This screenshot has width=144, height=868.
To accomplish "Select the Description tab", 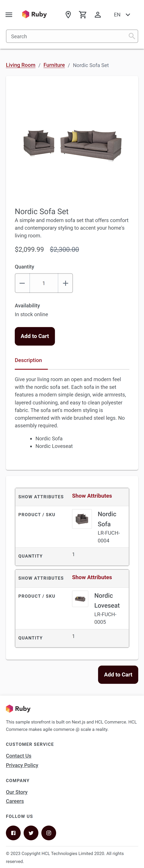I will 28,360.
